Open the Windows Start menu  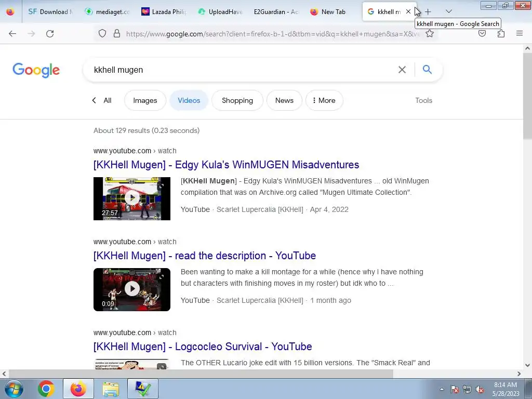point(14,389)
